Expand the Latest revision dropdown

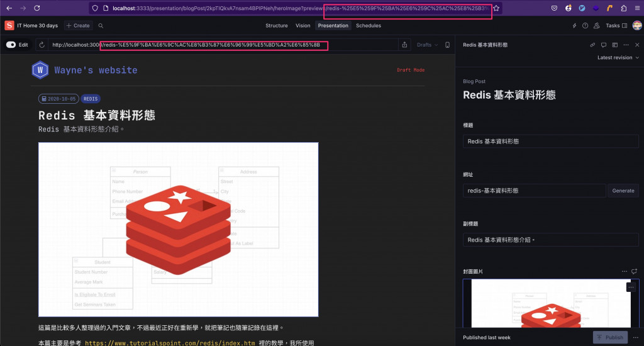point(618,57)
